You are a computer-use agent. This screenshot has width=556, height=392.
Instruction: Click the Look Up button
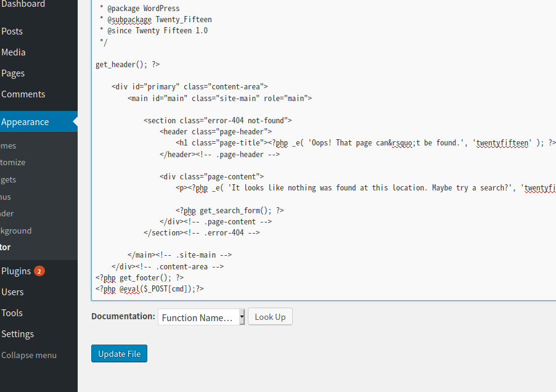[270, 317]
